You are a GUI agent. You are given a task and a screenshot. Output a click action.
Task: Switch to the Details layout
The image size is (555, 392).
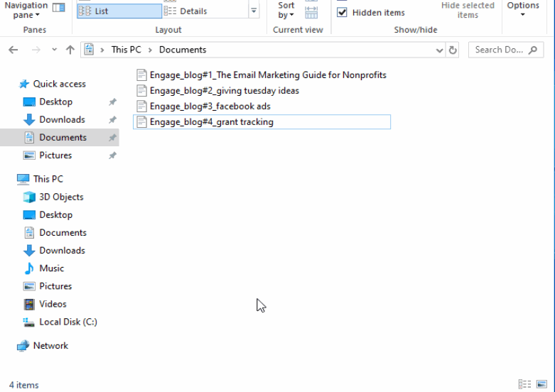pyautogui.click(x=186, y=11)
